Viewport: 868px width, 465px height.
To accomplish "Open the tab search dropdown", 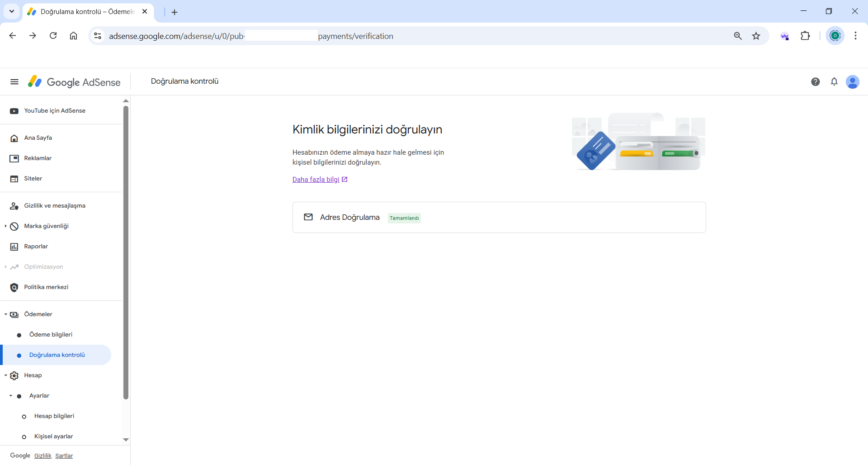I will coord(12,11).
